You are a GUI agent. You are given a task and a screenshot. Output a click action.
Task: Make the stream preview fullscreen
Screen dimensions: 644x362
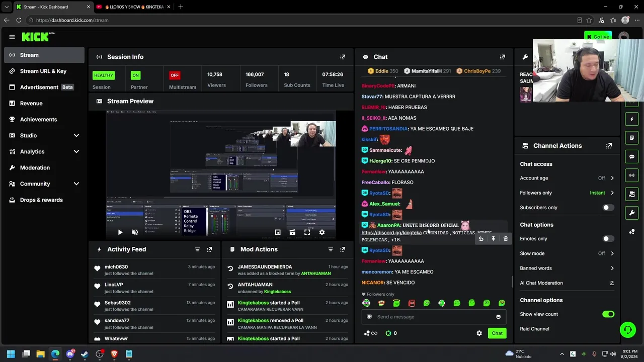point(307,232)
